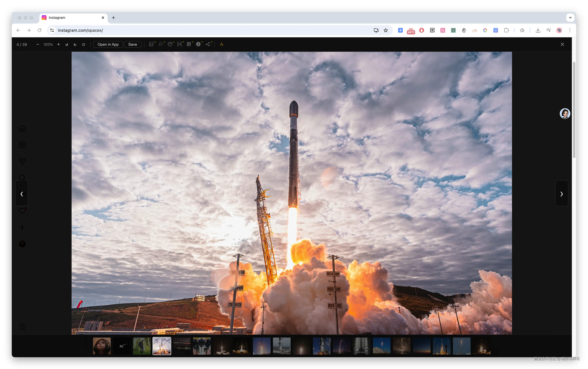This screenshot has width=588, height=369.
Task: Click the QR code scan icon
Action: pyautogui.click(x=189, y=44)
